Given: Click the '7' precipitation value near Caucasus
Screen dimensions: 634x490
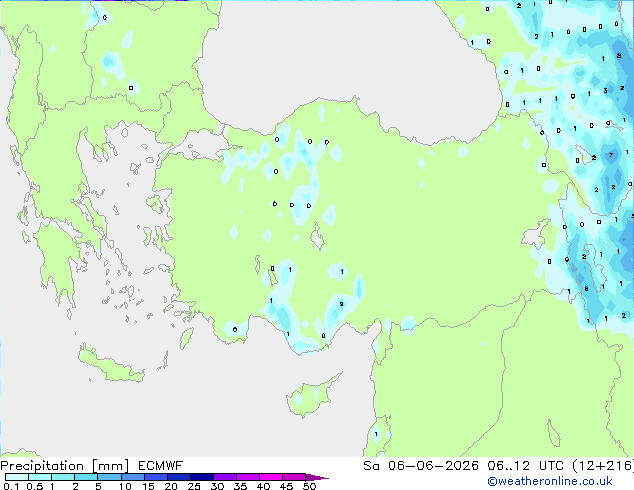Looking at the screenshot, I should (x=611, y=155).
